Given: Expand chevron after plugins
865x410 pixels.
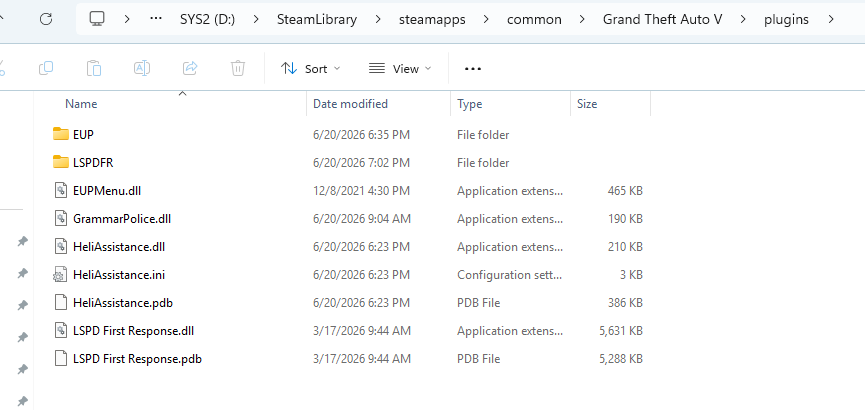Looking at the screenshot, I should [831, 20].
